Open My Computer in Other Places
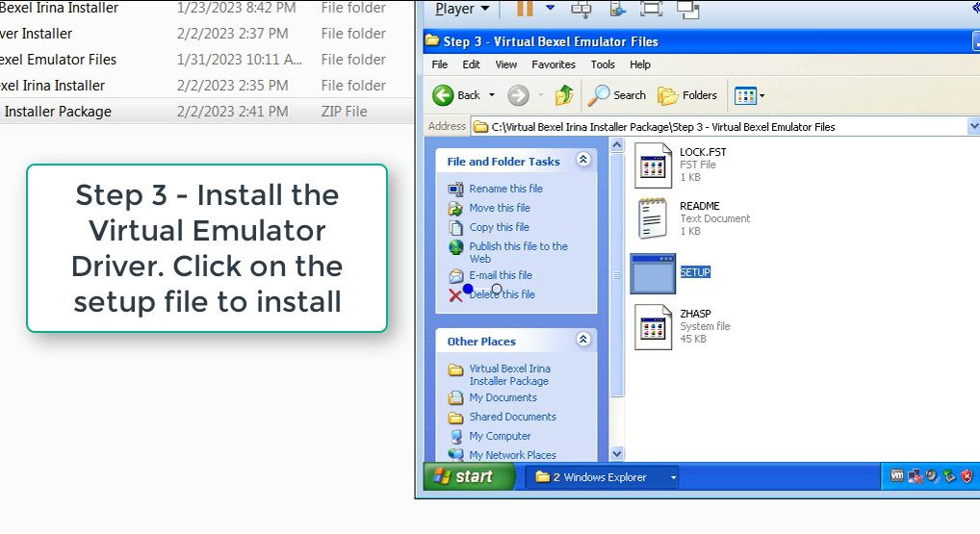The width and height of the screenshot is (980, 534). click(500, 436)
